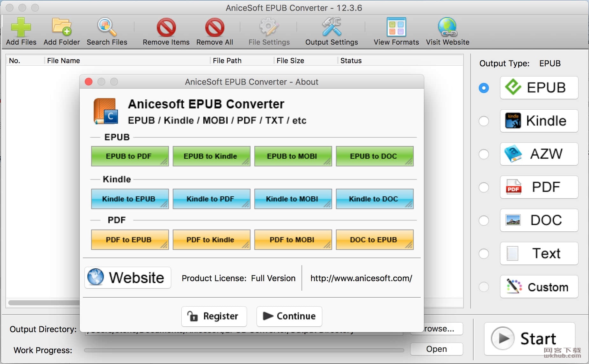Click Continue to dismiss About dialog
Viewport: 589px width, 364px height.
click(289, 316)
